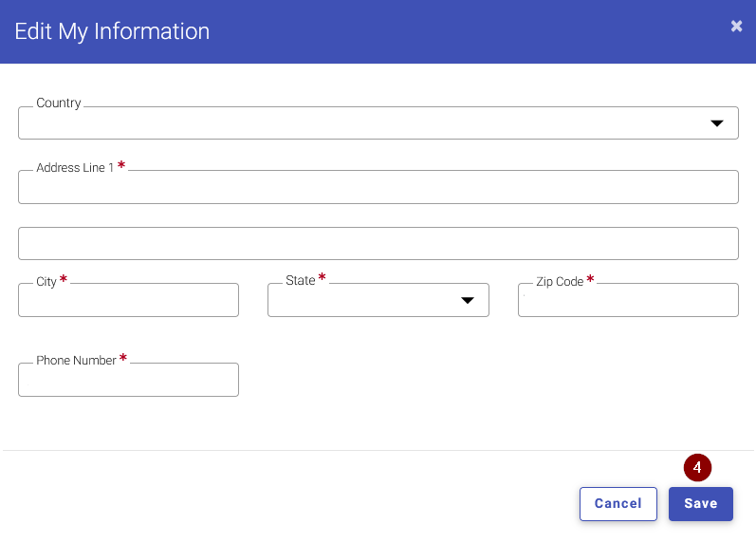The width and height of the screenshot is (756, 543).
Task: Close the Edit My Information dialog
Action: pos(736,26)
